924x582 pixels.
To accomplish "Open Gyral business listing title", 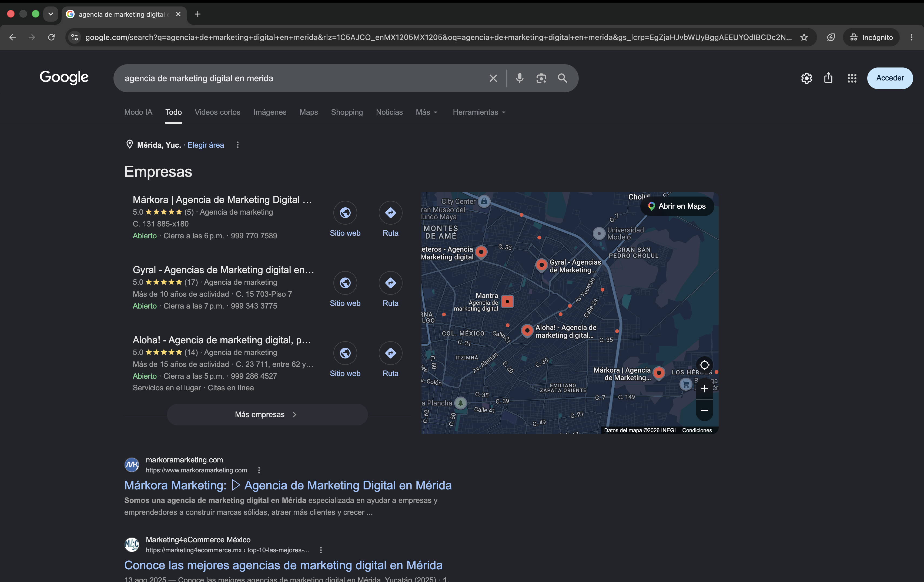I will [x=223, y=270].
